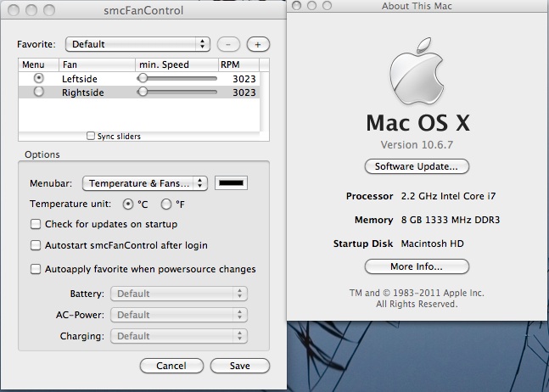Screen dimensions: 549x392
Task: Close the About This Mac window
Action: click(x=296, y=5)
